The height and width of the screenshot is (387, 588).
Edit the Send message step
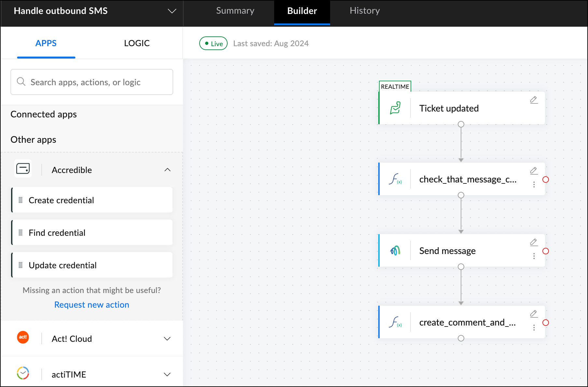tap(534, 242)
